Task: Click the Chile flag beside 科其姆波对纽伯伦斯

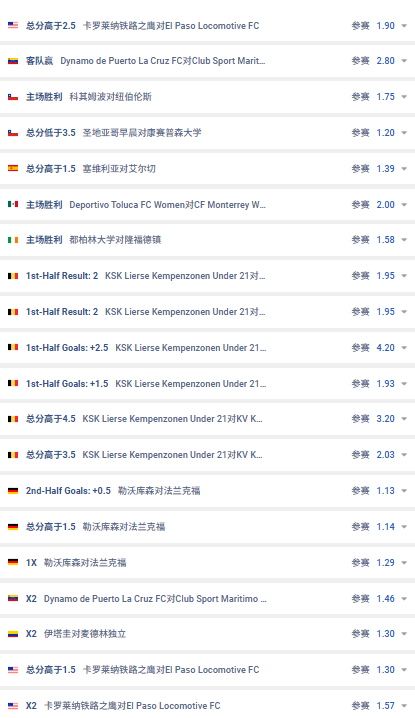Action: [13, 97]
